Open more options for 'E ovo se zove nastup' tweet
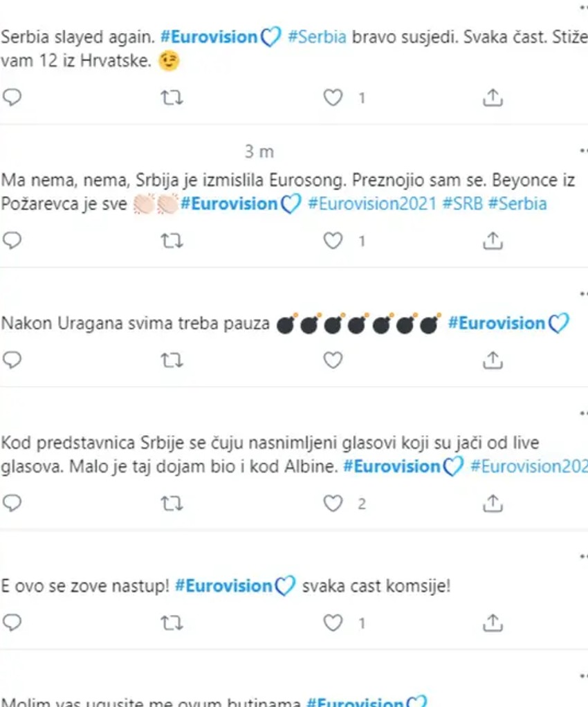 pos(582,556)
